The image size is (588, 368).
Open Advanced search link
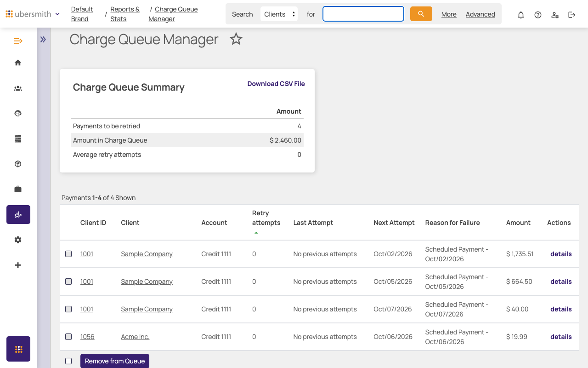pos(481,14)
